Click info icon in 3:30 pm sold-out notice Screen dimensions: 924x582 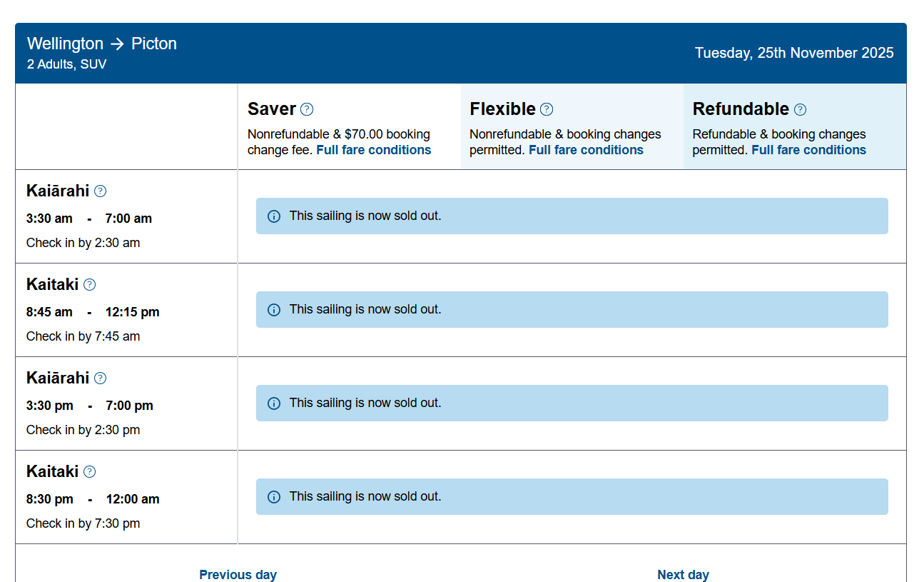pos(274,403)
